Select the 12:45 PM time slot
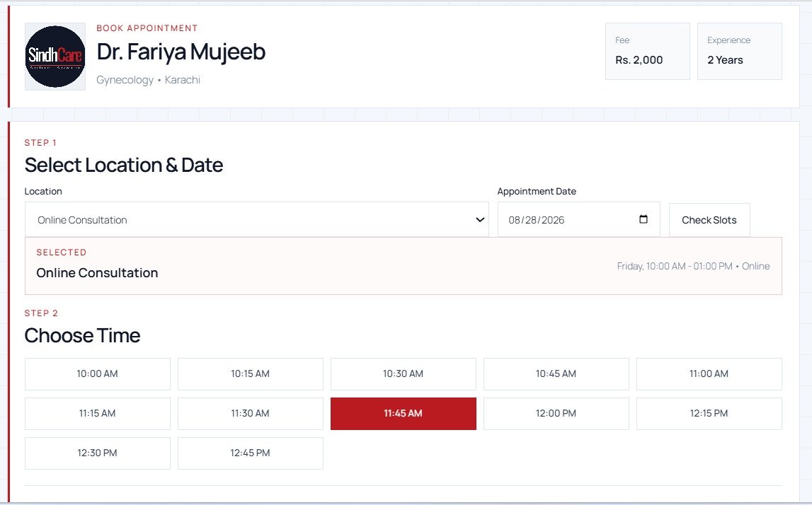 tap(250, 453)
